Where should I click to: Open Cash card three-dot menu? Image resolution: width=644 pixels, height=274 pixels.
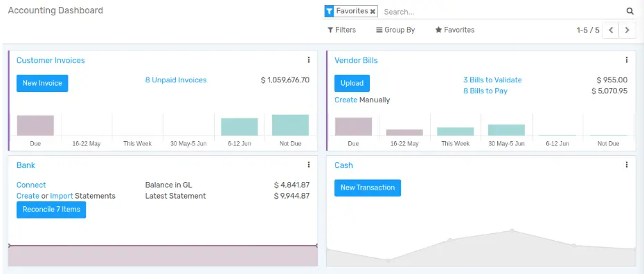[x=626, y=165]
